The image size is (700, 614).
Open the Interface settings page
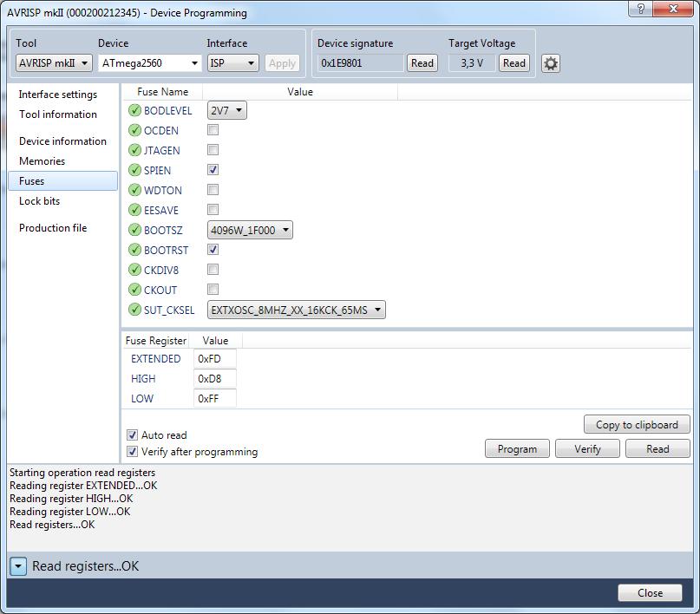pos(58,95)
